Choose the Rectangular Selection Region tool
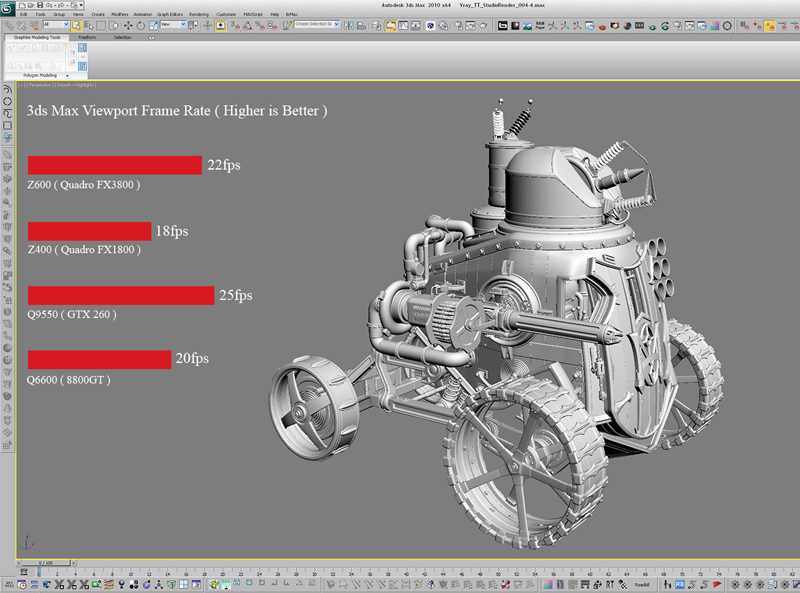This screenshot has height=593, width=800. pos(101,25)
